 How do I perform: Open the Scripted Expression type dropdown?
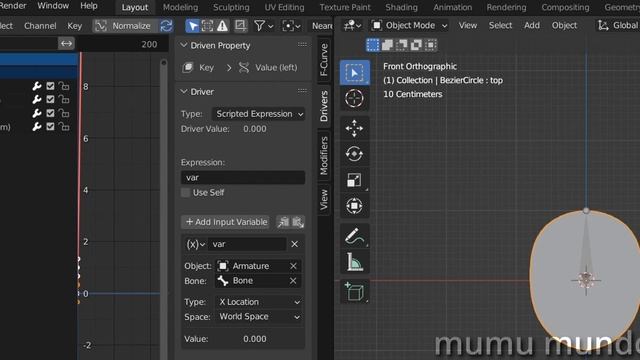[258, 114]
